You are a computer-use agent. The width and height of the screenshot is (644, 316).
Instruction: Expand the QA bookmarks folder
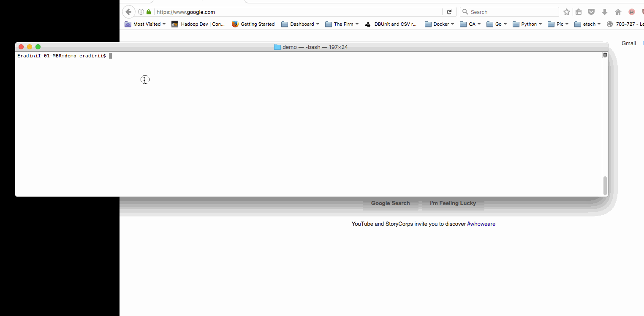click(470, 24)
